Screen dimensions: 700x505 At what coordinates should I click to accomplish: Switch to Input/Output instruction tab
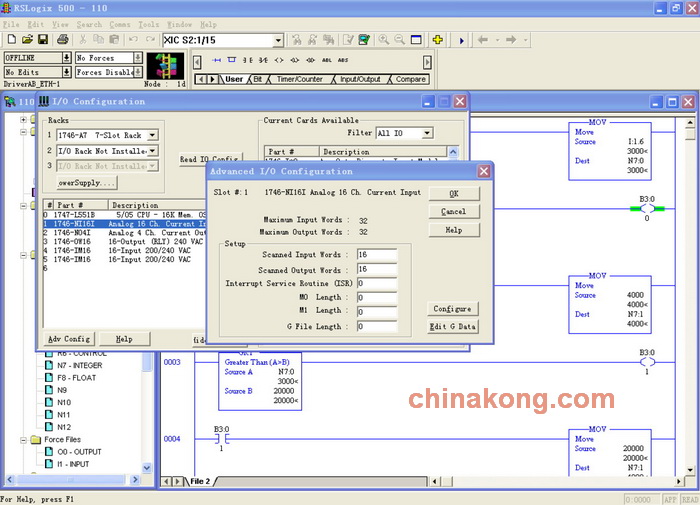[360, 79]
